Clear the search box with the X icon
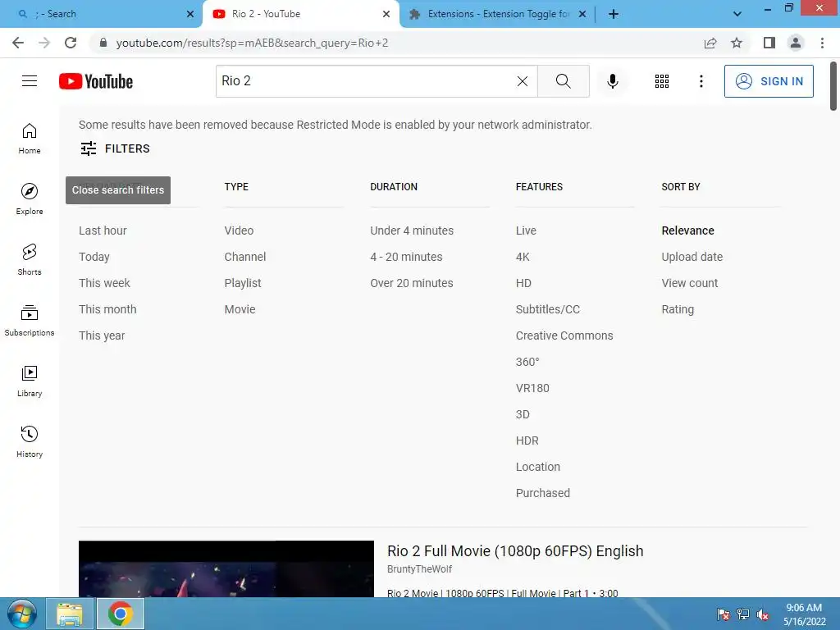 pyautogui.click(x=523, y=81)
